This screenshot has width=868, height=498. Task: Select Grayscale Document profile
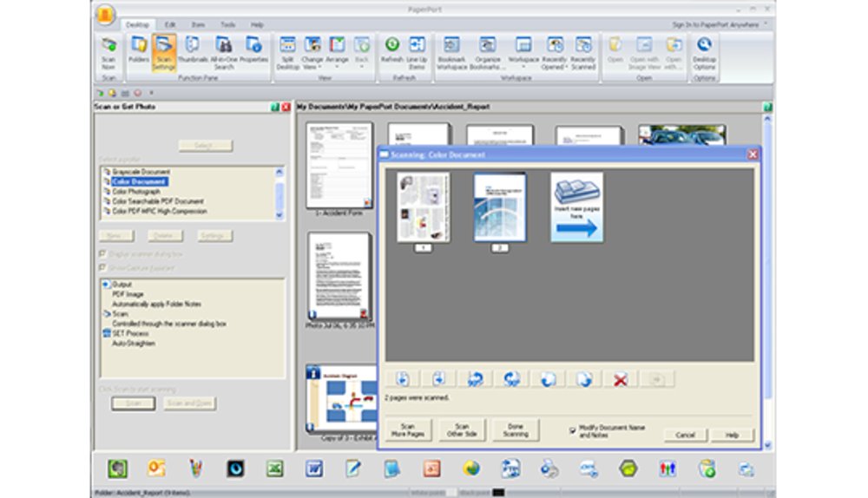(x=141, y=172)
